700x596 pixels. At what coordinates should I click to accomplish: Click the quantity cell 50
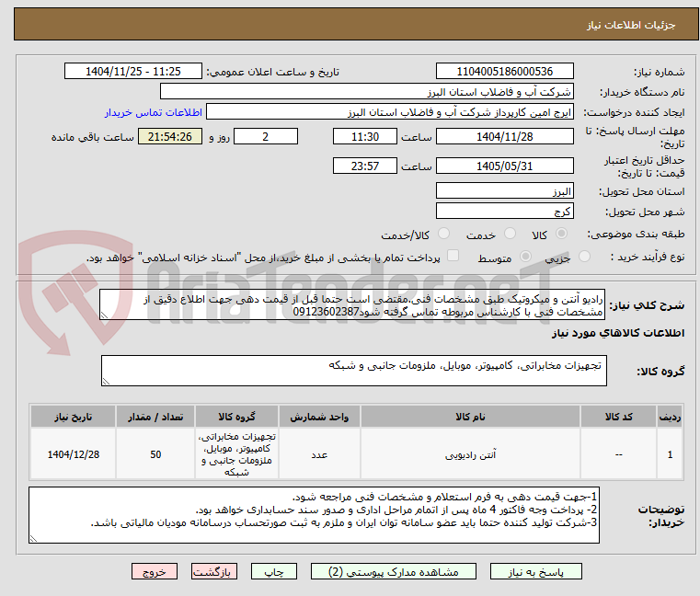[155, 454]
